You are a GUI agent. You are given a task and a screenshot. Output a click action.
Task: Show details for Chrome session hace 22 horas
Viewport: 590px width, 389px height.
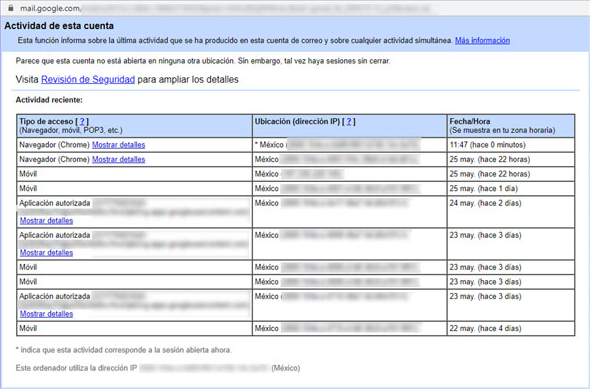point(119,160)
